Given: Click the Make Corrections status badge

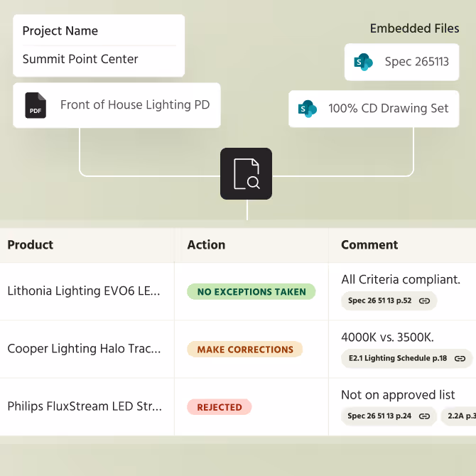Looking at the screenshot, I should coord(245,350).
